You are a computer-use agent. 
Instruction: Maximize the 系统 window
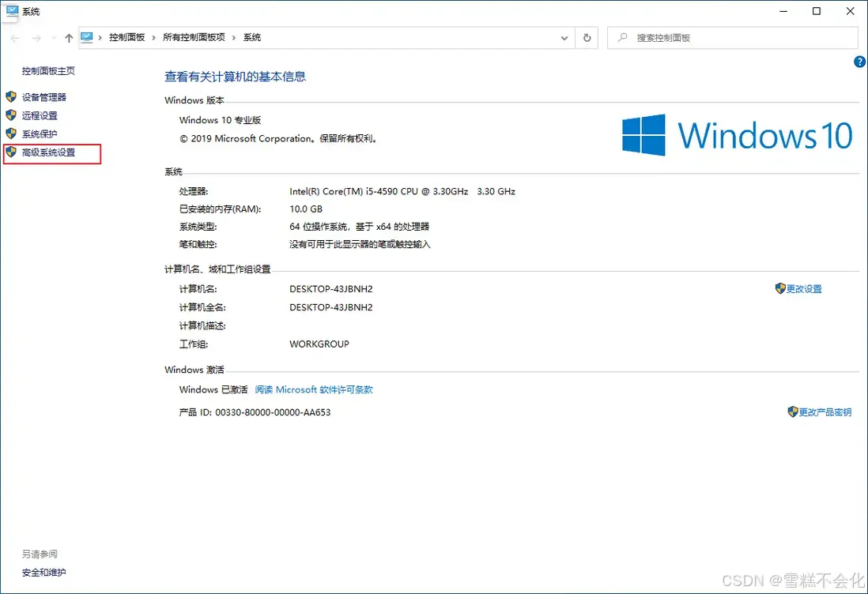coord(817,11)
